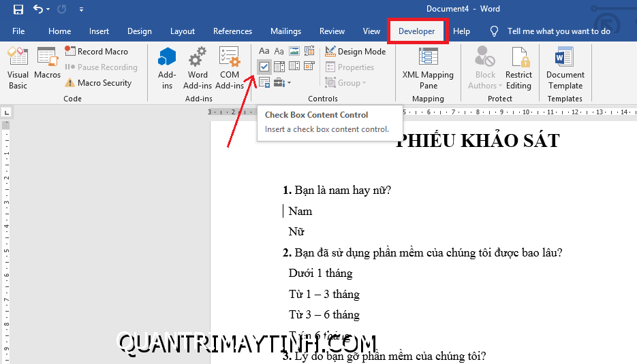The image size is (637, 364).
Task: Open the File tab
Action: coord(18,31)
